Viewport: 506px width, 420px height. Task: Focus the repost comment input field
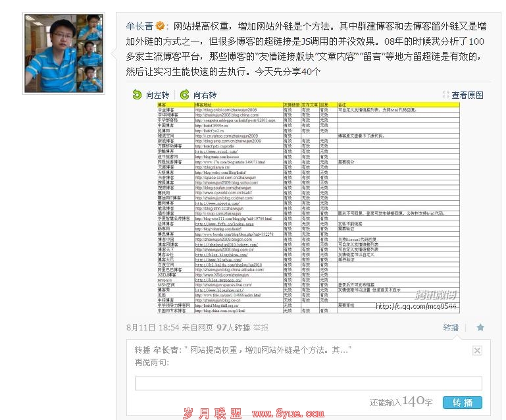click(x=309, y=384)
